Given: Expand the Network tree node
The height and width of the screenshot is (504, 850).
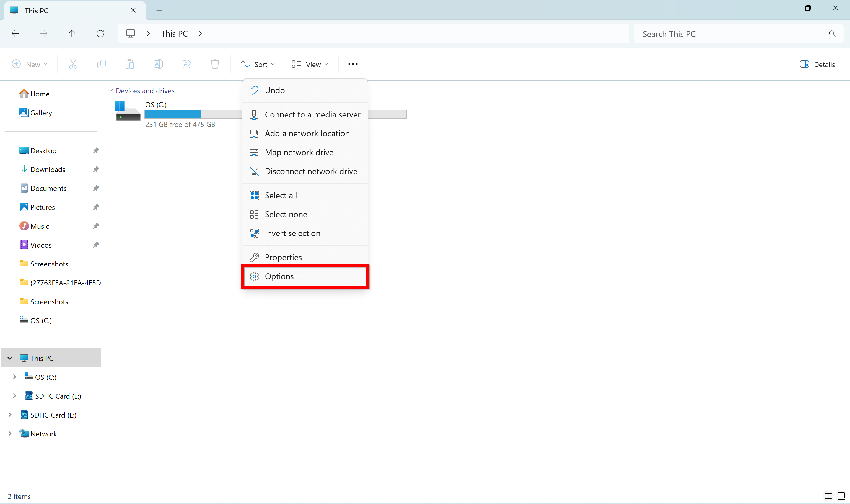Looking at the screenshot, I should click(x=10, y=433).
